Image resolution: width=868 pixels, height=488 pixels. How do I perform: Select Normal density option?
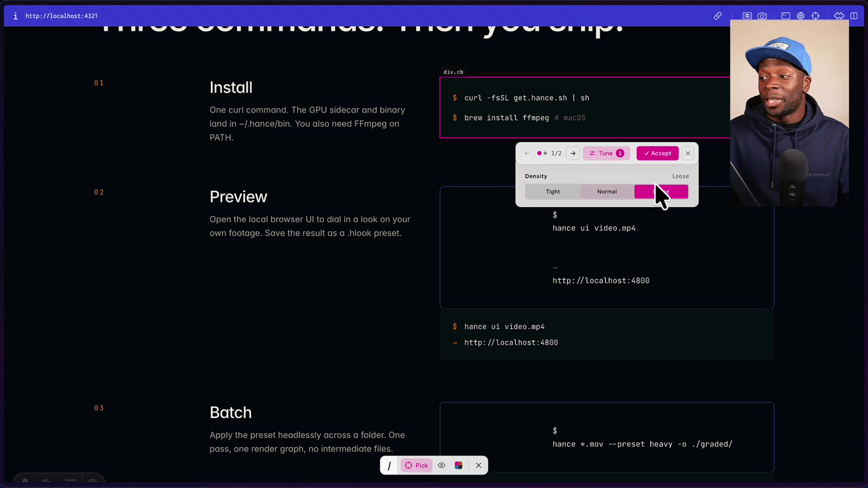tap(607, 192)
